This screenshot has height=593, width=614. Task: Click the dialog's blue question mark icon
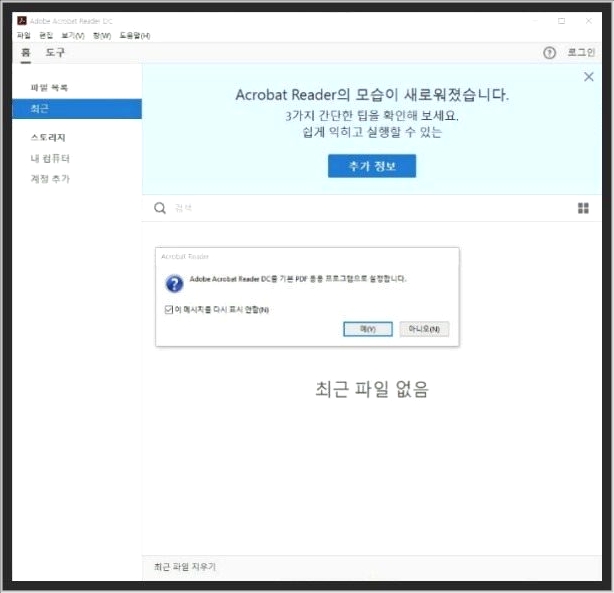[x=174, y=284]
